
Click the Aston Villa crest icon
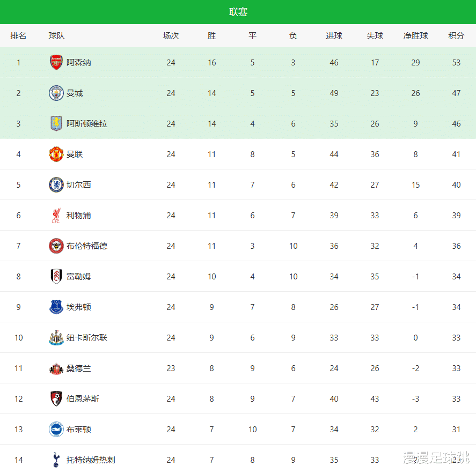[x=56, y=124]
